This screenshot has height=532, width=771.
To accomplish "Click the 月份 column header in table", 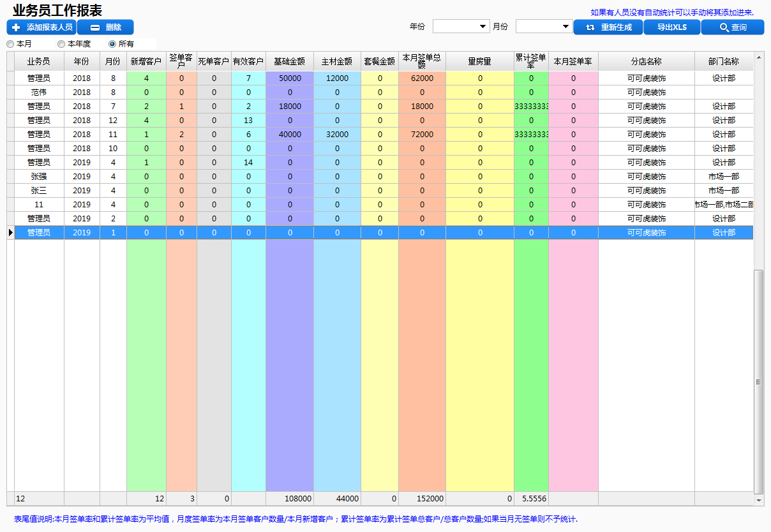I will point(113,62).
